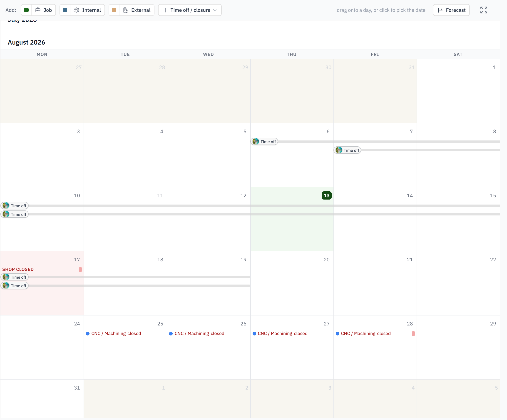The width and height of the screenshot is (507, 420).
Task: Click the SAT column header
Action: [458, 54]
